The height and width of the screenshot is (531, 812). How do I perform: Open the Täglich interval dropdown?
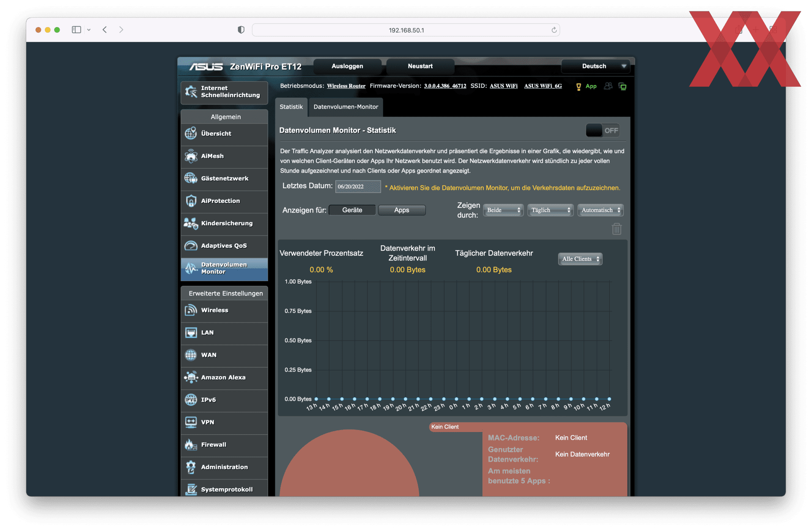tap(550, 210)
